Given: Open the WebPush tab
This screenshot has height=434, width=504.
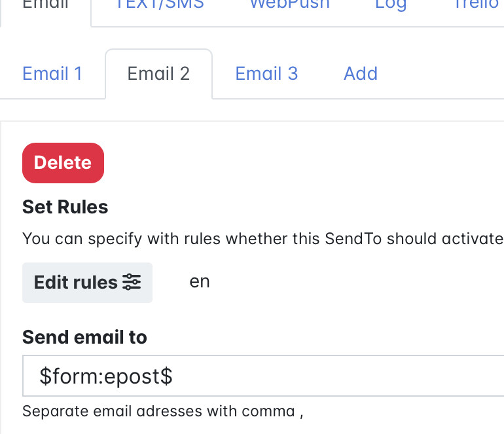Looking at the screenshot, I should [289, 5].
